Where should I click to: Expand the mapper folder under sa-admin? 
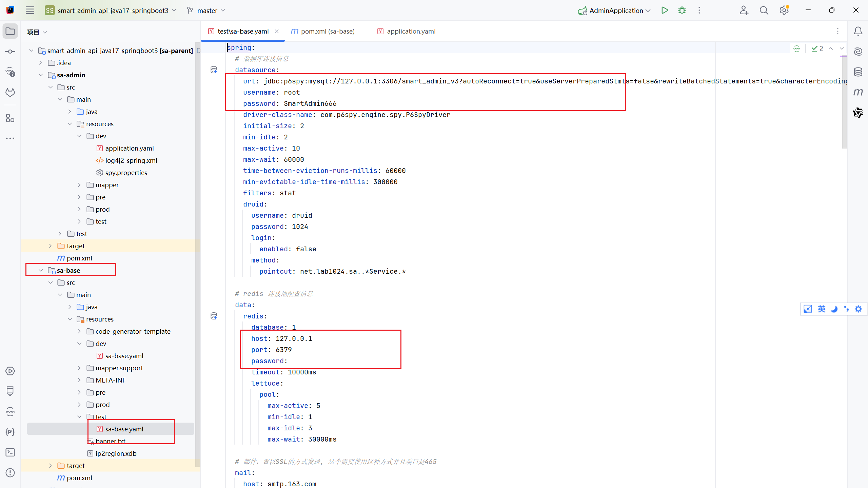pos(79,185)
